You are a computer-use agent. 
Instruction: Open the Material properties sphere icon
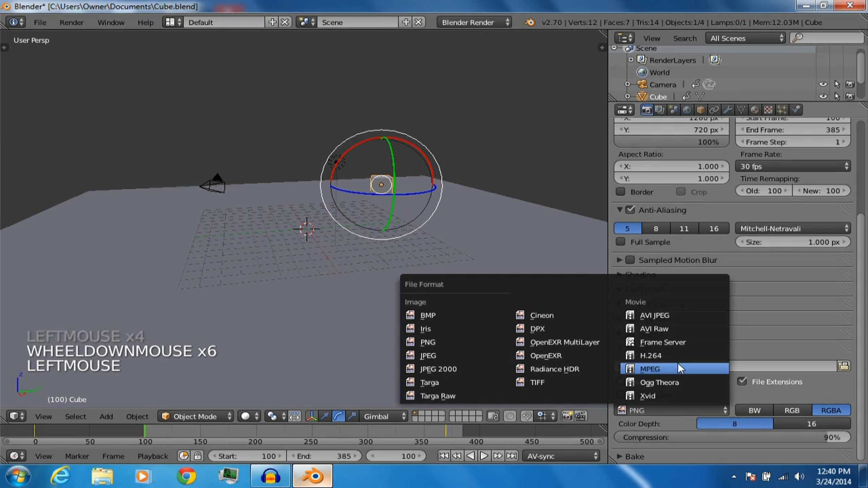(x=754, y=110)
